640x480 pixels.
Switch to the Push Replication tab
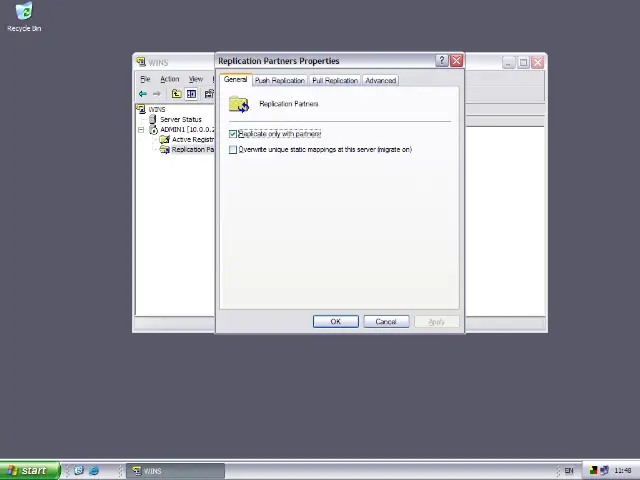point(279,80)
